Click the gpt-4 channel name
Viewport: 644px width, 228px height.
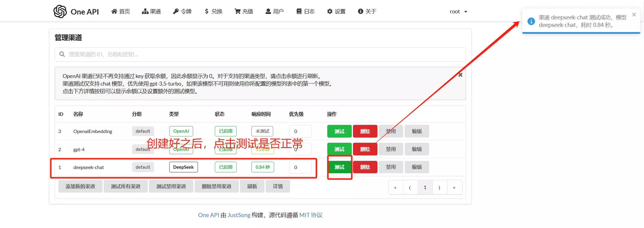point(79,149)
